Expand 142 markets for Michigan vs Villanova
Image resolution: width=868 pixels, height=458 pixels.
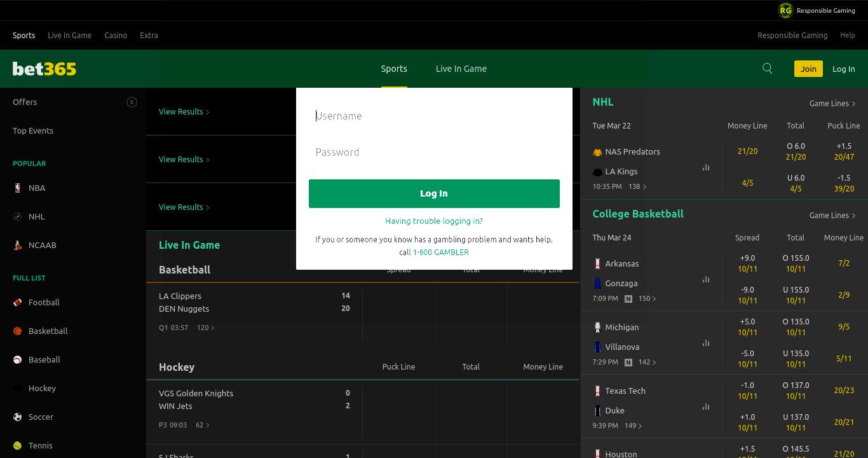tap(648, 362)
